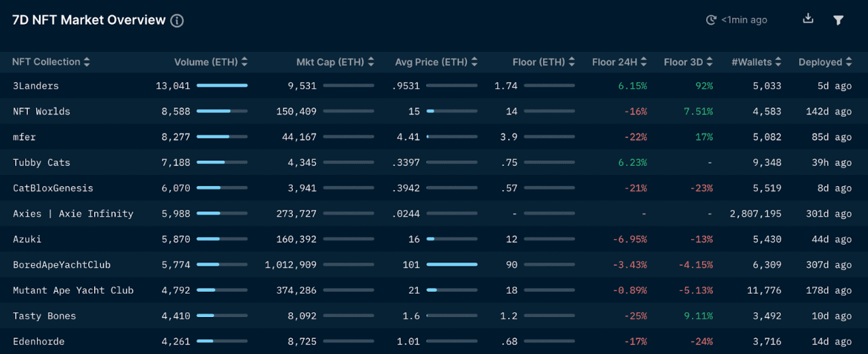Open the 3Landers collection row
This screenshot has height=354, width=868.
pyautogui.click(x=36, y=86)
